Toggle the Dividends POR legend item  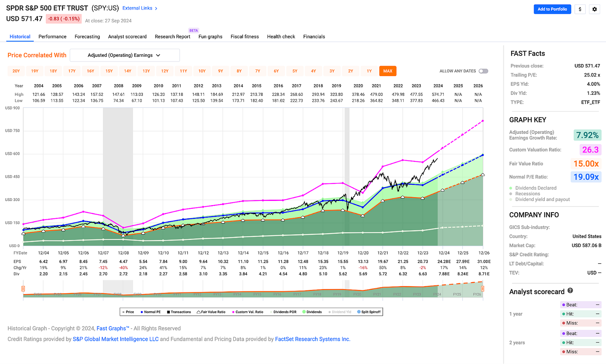[283, 312]
